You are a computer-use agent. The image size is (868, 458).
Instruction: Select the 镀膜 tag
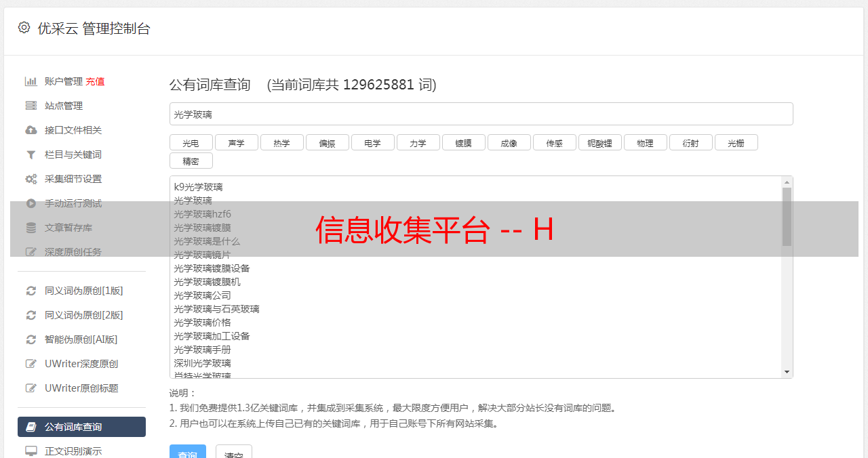tap(463, 142)
